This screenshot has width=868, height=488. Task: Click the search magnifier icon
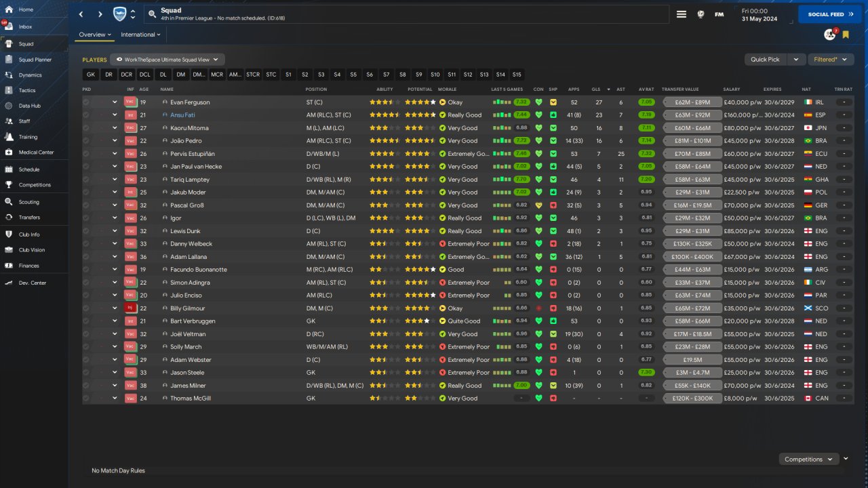152,14
